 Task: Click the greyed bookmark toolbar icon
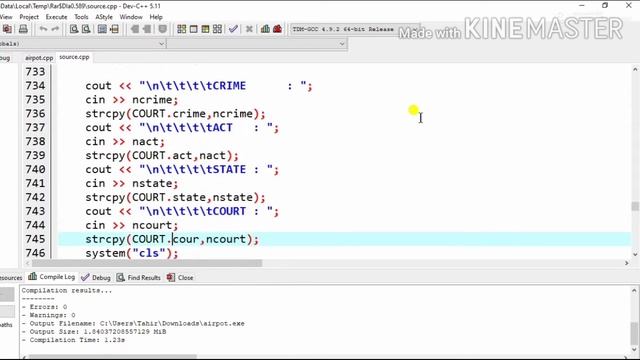tap(162, 29)
